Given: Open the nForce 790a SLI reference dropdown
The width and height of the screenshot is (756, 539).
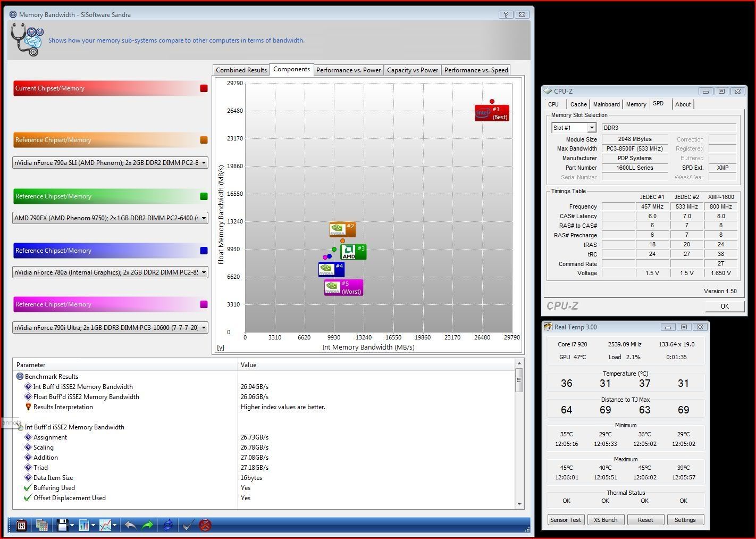Looking at the screenshot, I should (x=110, y=163).
